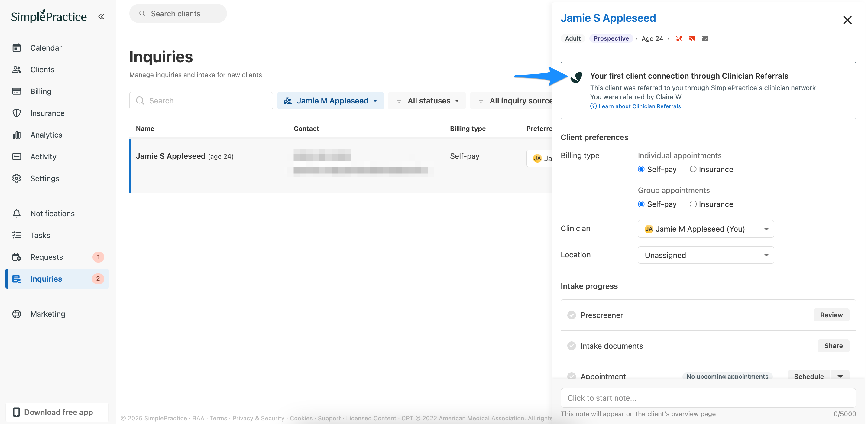868x424 pixels.
Task: Share intake documents using the Share button
Action: (x=833, y=346)
